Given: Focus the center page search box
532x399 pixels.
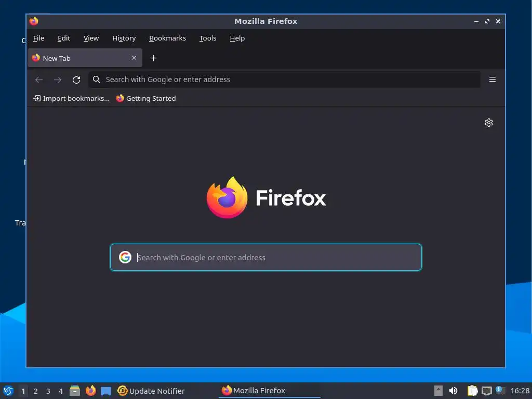Looking at the screenshot, I should coord(266,257).
